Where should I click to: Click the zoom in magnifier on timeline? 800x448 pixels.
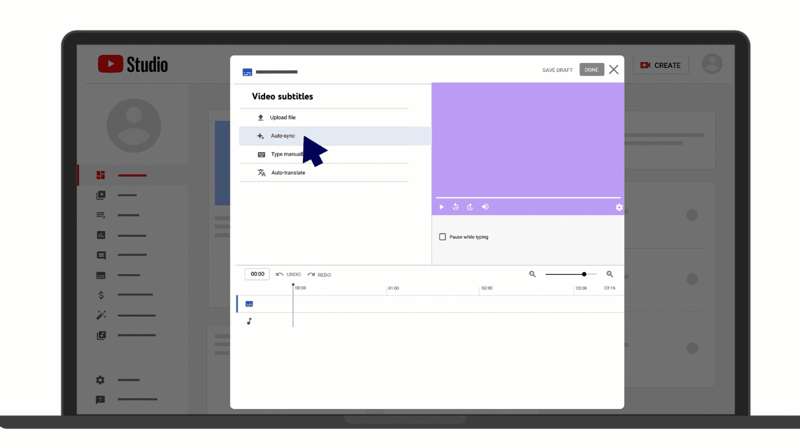click(x=609, y=274)
